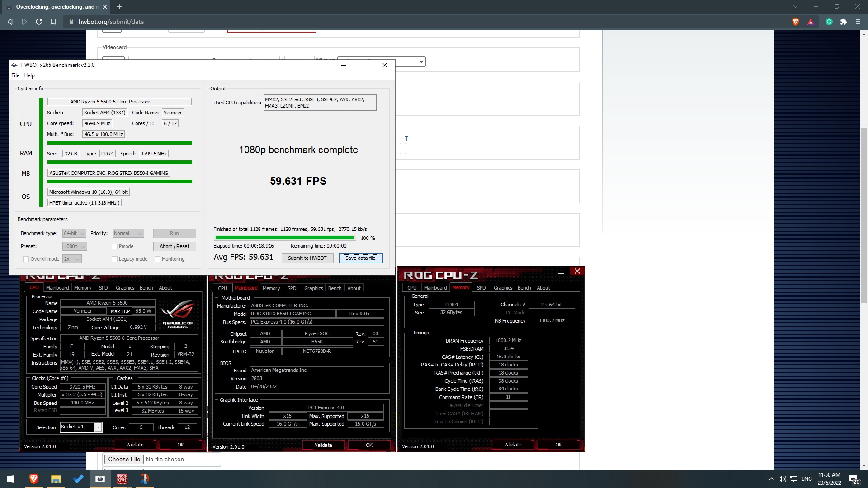Viewport: 868px width, 488px height.
Task: Open the notification center icon
Action: pos(854,479)
